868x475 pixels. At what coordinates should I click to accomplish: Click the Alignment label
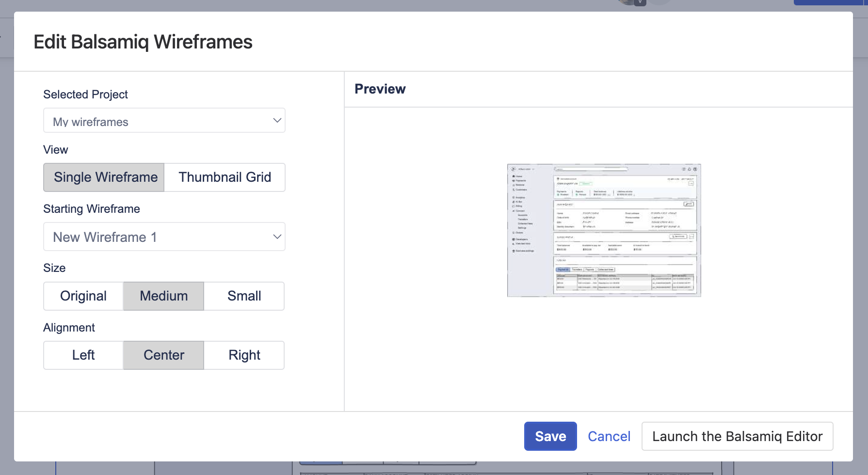tap(69, 328)
